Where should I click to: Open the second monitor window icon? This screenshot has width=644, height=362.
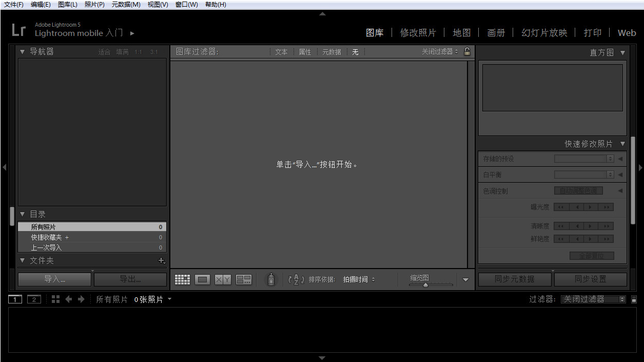(34, 299)
